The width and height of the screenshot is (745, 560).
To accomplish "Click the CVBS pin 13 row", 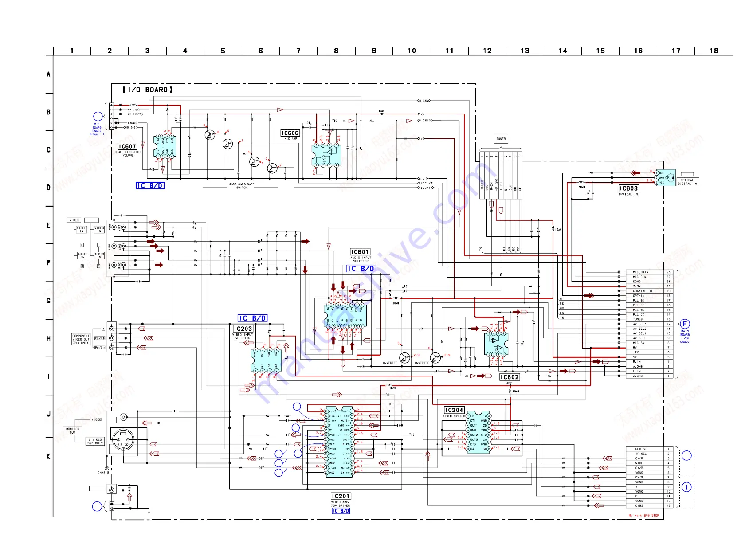I will pyautogui.click(x=649, y=505).
